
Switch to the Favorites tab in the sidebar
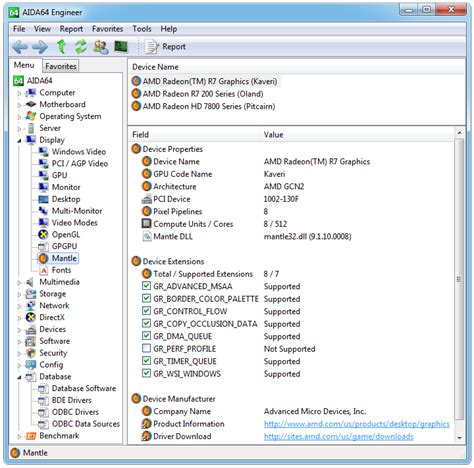click(61, 66)
